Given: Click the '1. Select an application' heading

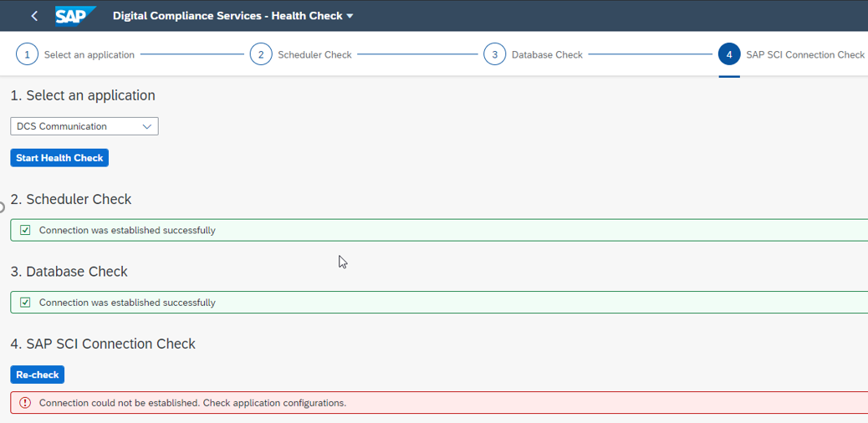Looking at the screenshot, I should pos(83,96).
